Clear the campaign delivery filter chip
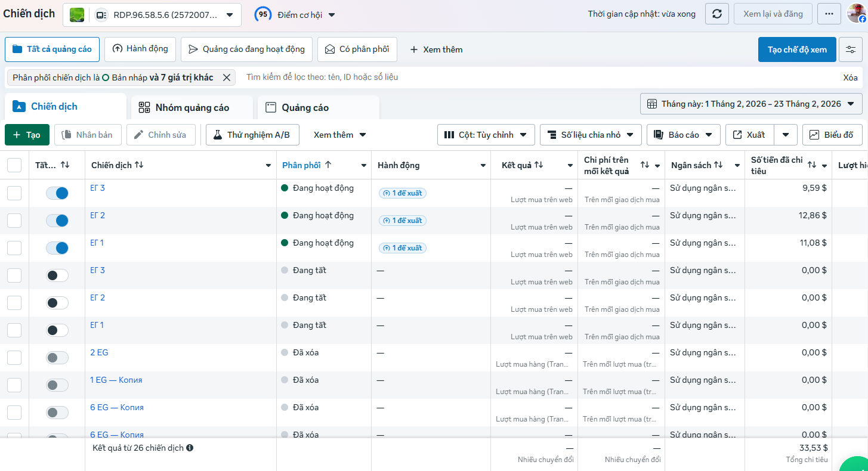 tap(227, 78)
